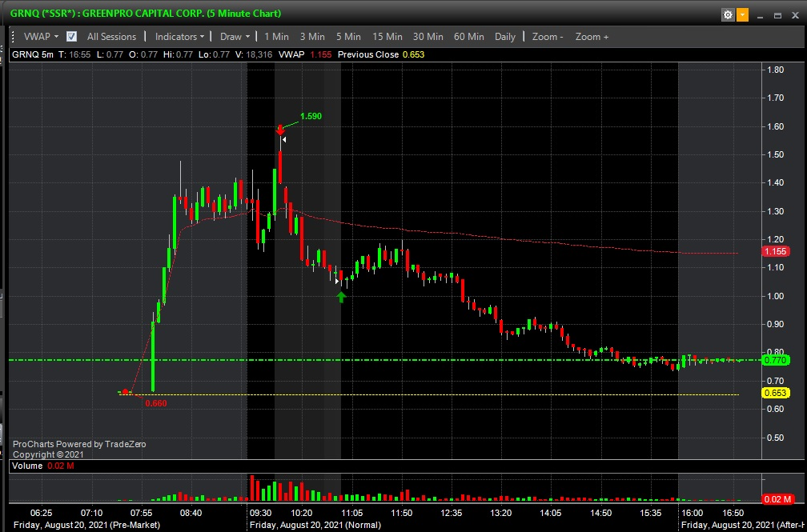Switch to the 1 Min timeframe
The width and height of the screenshot is (807, 532).
click(276, 37)
